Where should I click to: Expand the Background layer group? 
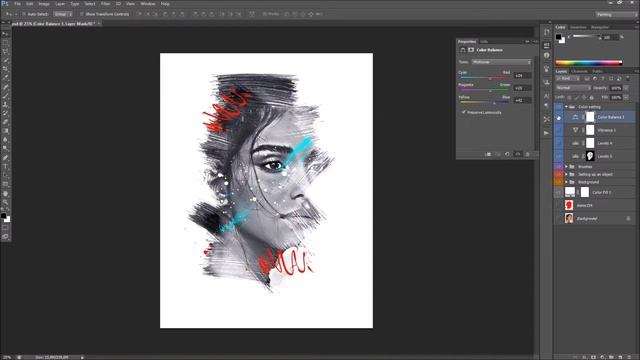coord(566,182)
